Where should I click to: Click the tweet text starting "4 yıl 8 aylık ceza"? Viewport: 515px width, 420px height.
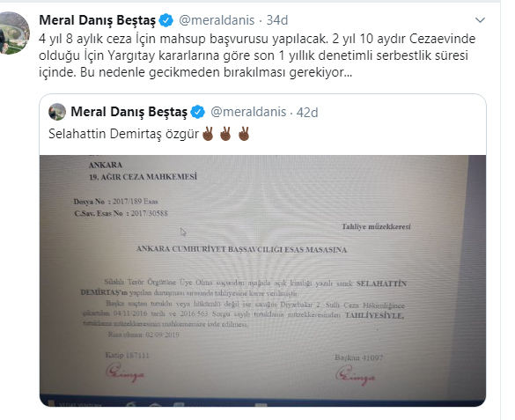[257, 55]
